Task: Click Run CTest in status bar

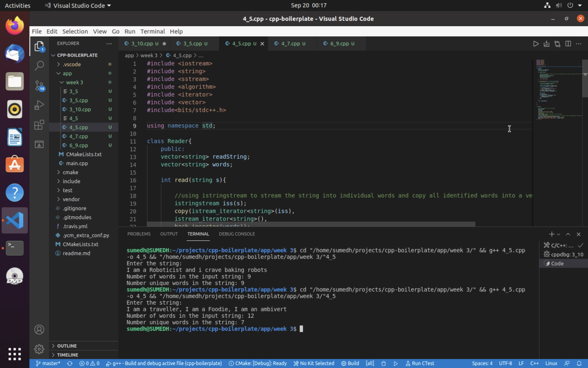Action: 420,363
